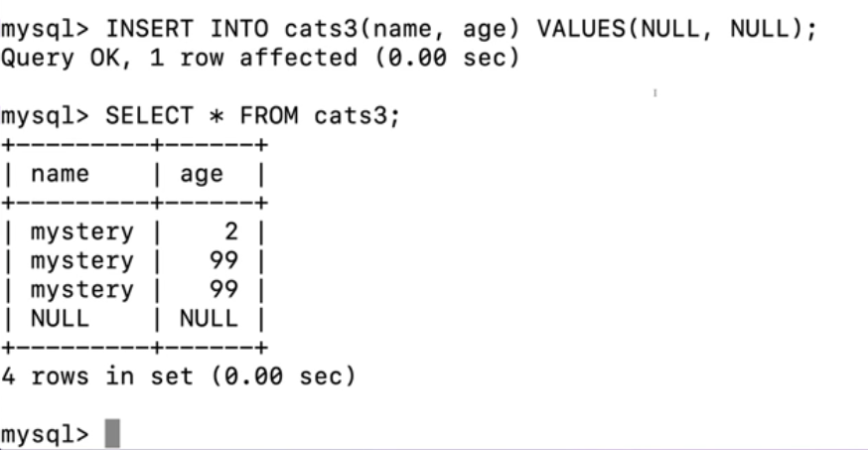This screenshot has width=868, height=450.
Task: Click the final empty 'mysql>' prompt text
Action: [45, 434]
